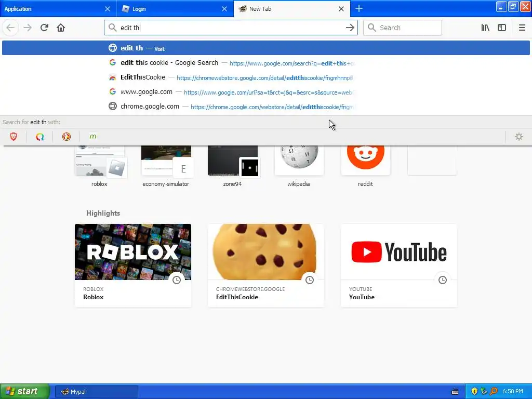
Task: Click the go arrow in address bar
Action: pos(350,28)
